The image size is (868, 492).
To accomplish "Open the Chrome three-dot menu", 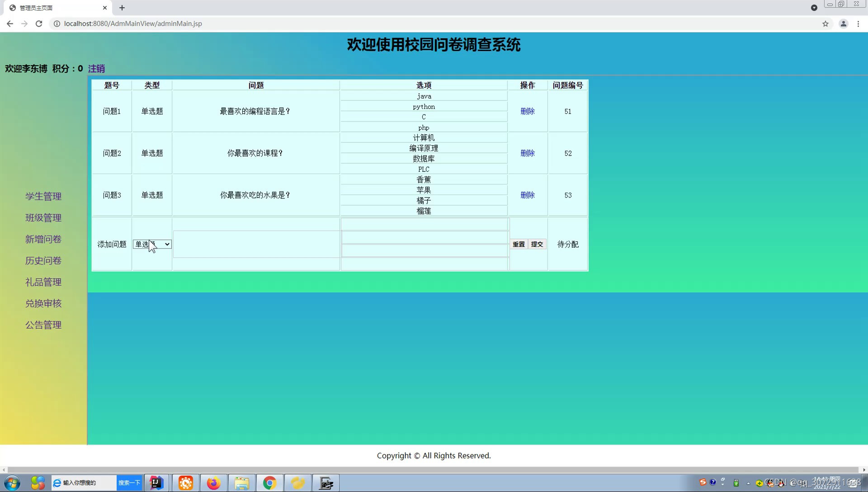I will 858,24.
